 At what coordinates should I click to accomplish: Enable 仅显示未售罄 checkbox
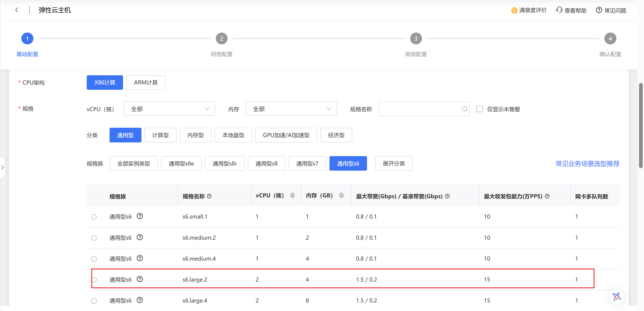tap(479, 109)
